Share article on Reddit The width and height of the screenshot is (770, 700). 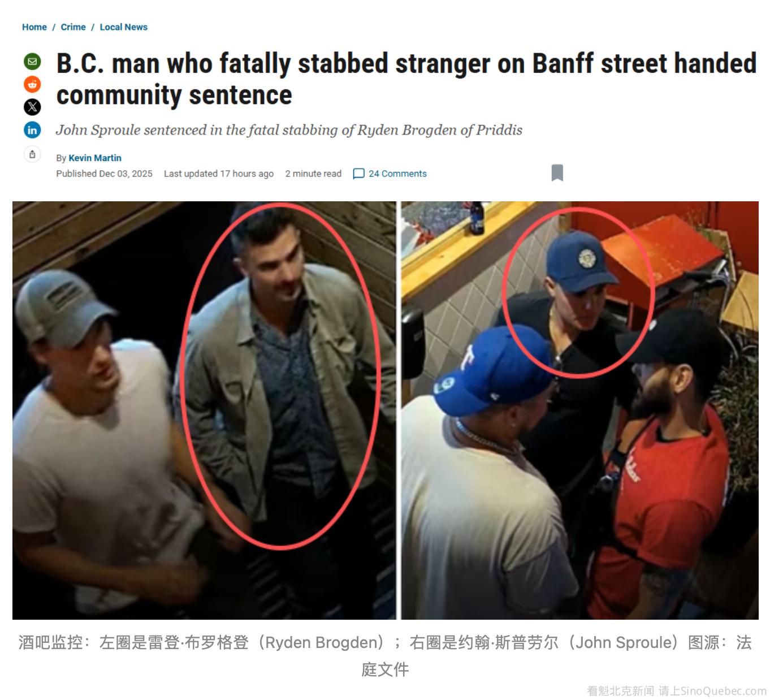[32, 84]
